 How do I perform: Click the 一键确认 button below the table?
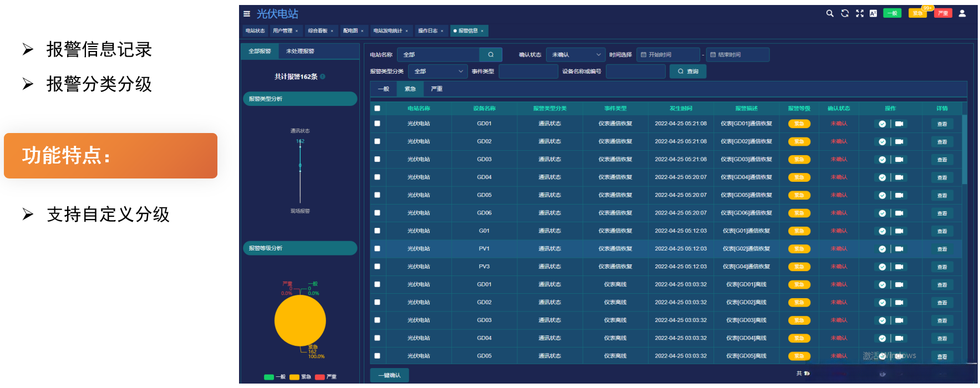click(389, 375)
